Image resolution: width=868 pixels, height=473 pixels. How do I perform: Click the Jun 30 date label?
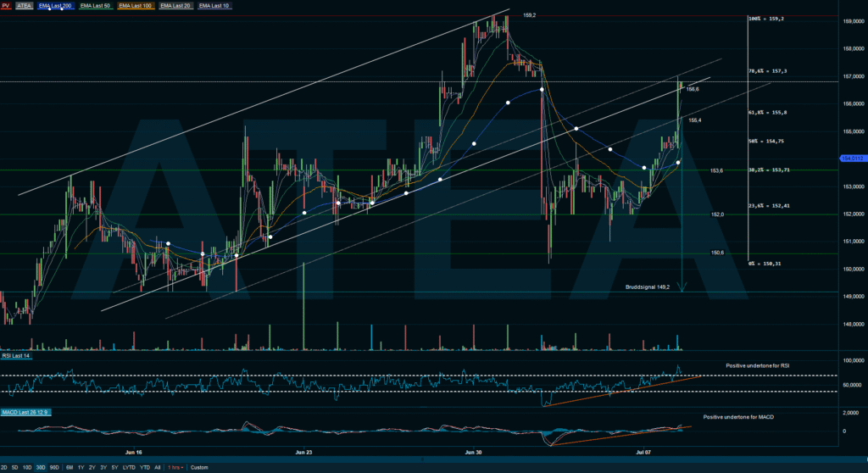pos(473,453)
